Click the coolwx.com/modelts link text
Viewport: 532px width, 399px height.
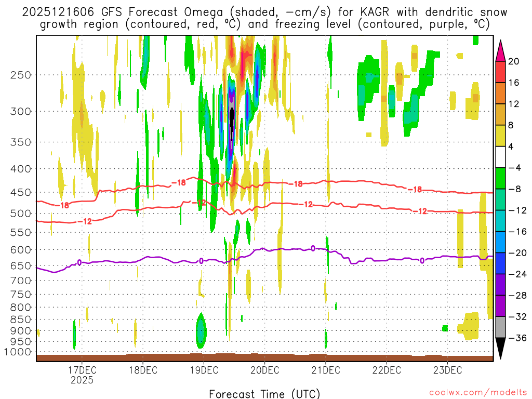(478, 393)
